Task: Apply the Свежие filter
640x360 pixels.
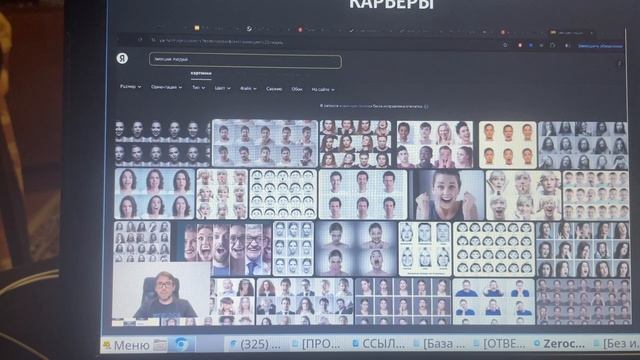Action: point(274,89)
